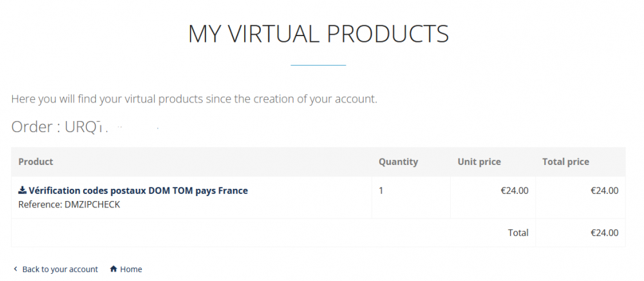The width and height of the screenshot is (644, 281).
Task: Open the Vérification codes postaux product link
Action: click(x=138, y=191)
